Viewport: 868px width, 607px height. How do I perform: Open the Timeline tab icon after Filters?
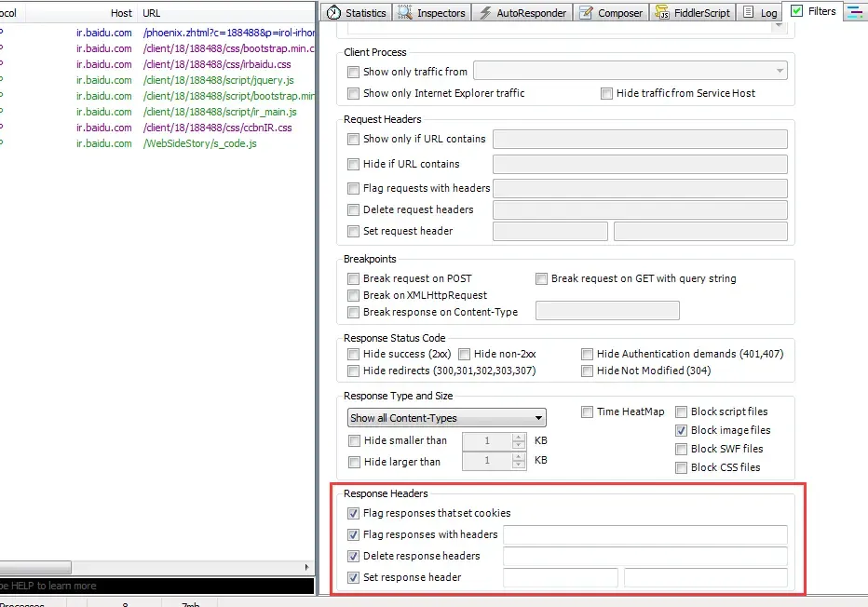click(x=855, y=11)
